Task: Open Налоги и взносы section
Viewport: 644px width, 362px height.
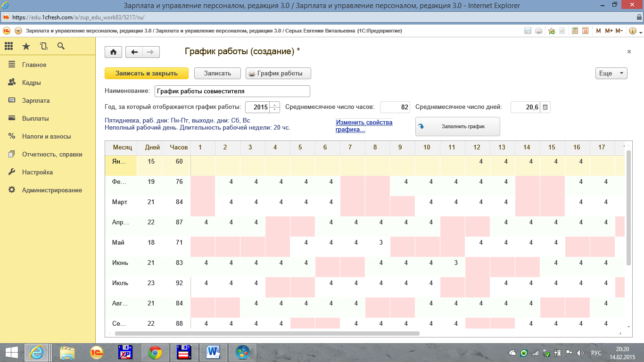Action: 47,136
